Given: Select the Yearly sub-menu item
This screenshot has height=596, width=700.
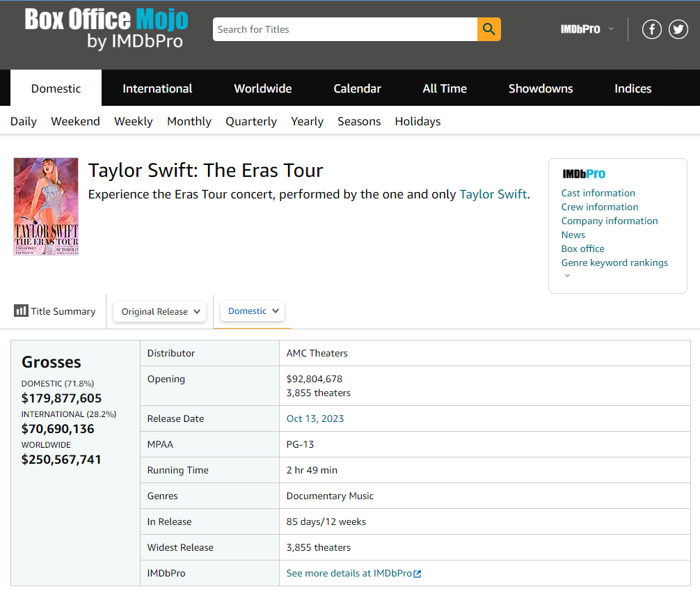Looking at the screenshot, I should pos(307,121).
